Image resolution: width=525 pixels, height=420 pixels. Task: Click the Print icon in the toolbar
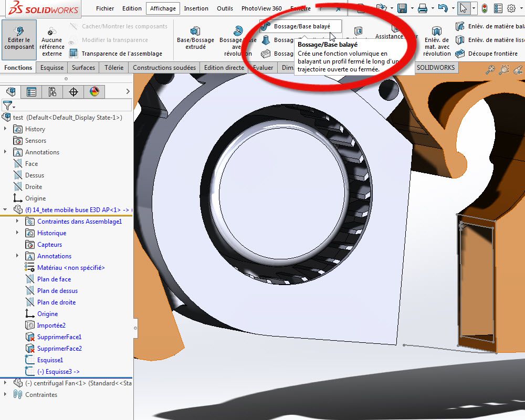point(423,8)
